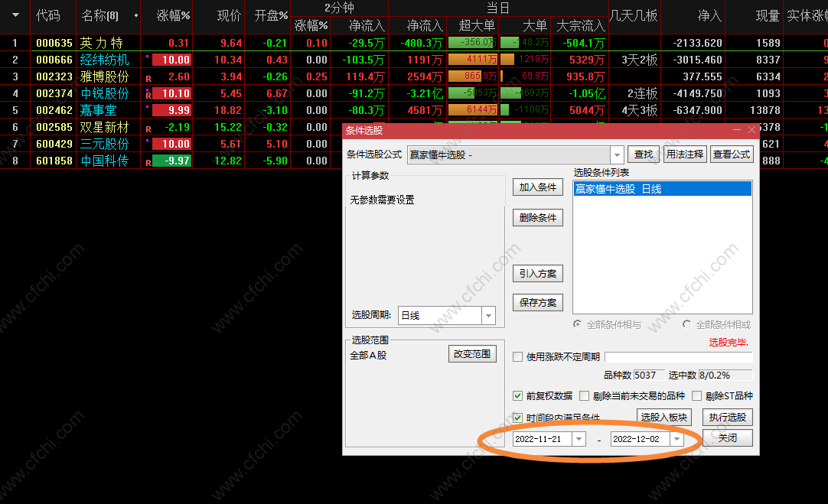Viewport: 828px width, 504px height.
Task: Open end date 2022-12-02 dropdown arrow
Action: (677, 439)
